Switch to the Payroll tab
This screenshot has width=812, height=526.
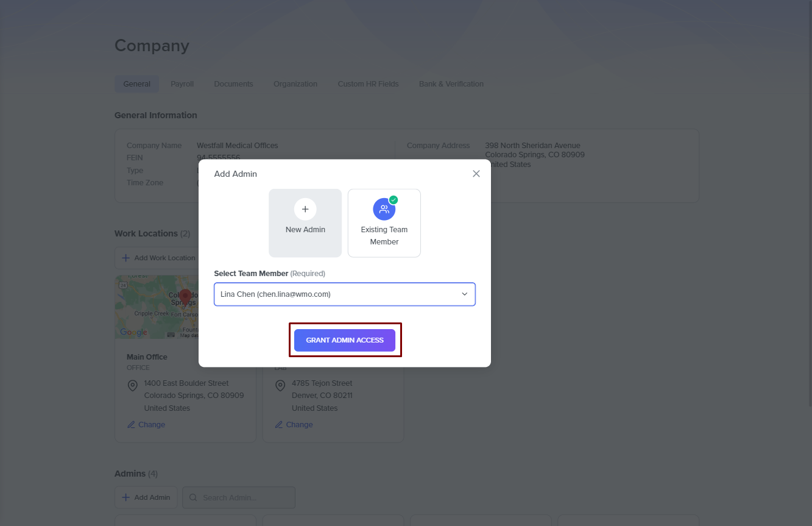tap(182, 84)
